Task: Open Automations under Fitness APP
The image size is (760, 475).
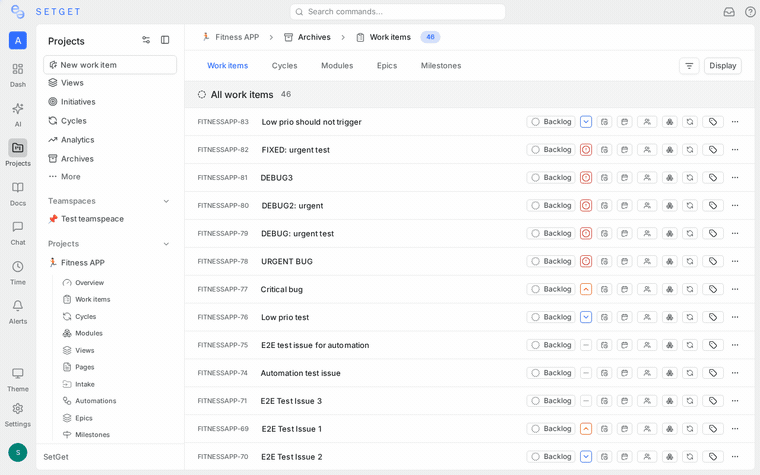Action: click(90, 401)
